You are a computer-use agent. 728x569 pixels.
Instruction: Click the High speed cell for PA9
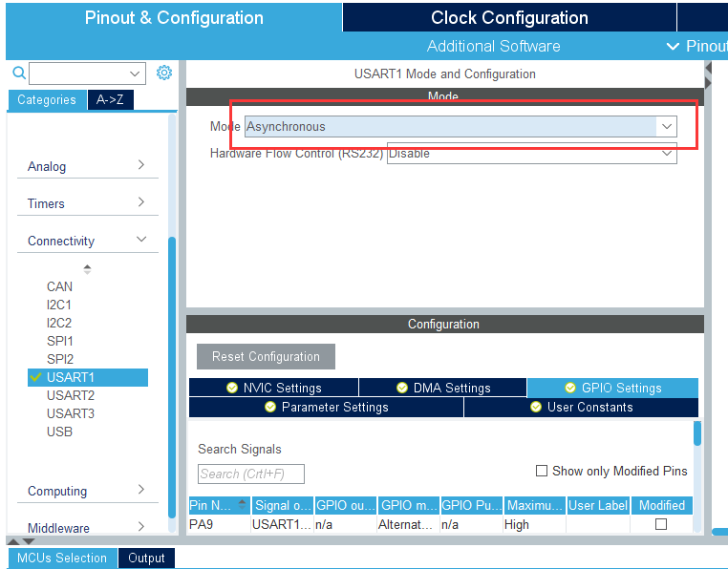coord(535,524)
